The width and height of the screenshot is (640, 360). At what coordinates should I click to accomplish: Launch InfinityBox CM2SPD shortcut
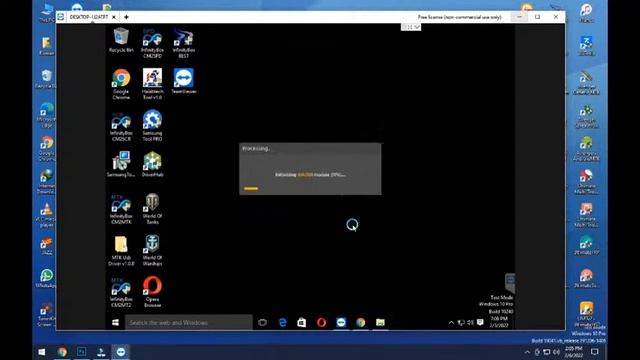tap(152, 43)
